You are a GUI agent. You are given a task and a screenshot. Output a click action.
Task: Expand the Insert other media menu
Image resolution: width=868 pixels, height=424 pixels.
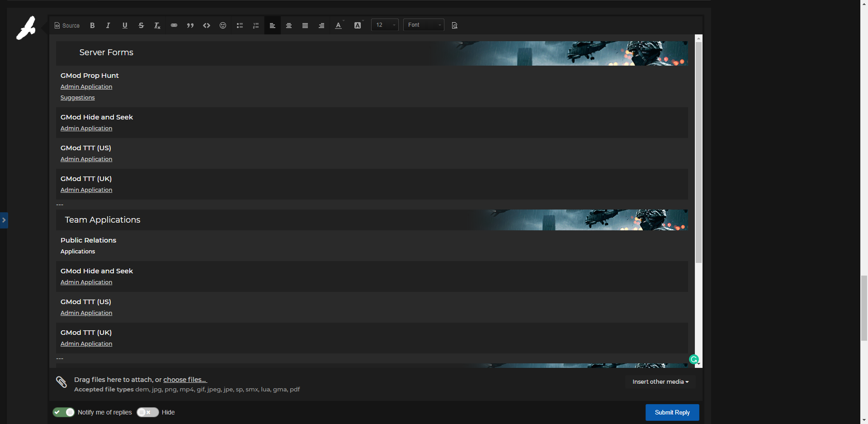point(660,382)
